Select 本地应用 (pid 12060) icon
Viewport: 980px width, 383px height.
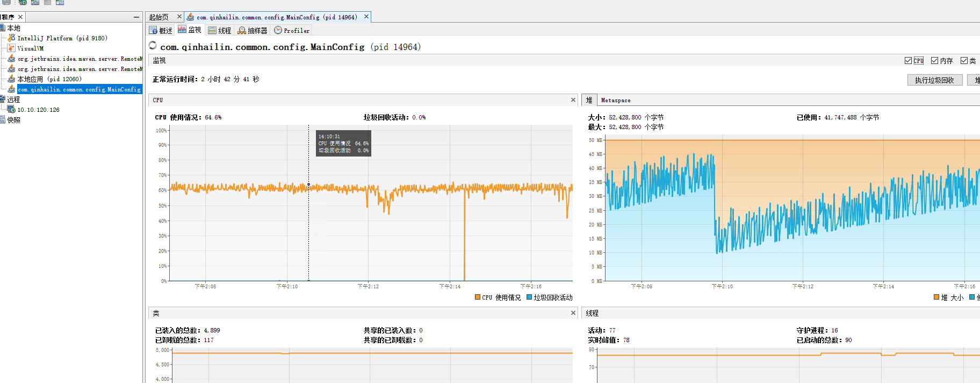click(11, 79)
